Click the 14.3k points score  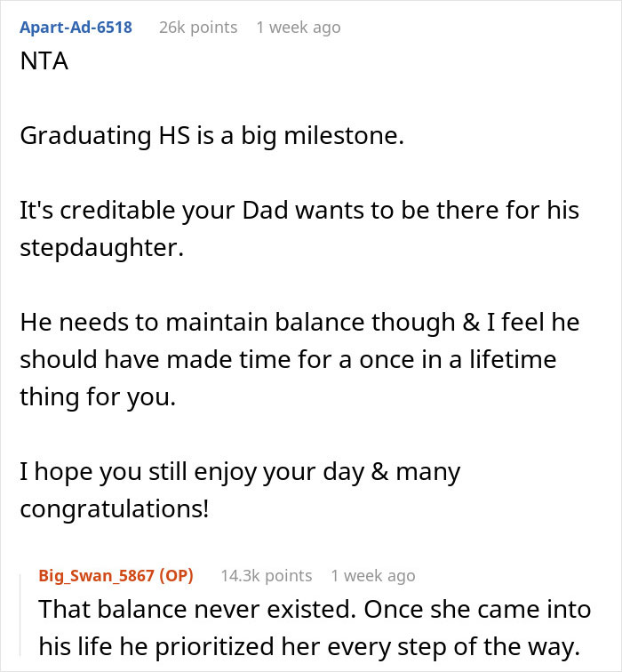click(266, 575)
